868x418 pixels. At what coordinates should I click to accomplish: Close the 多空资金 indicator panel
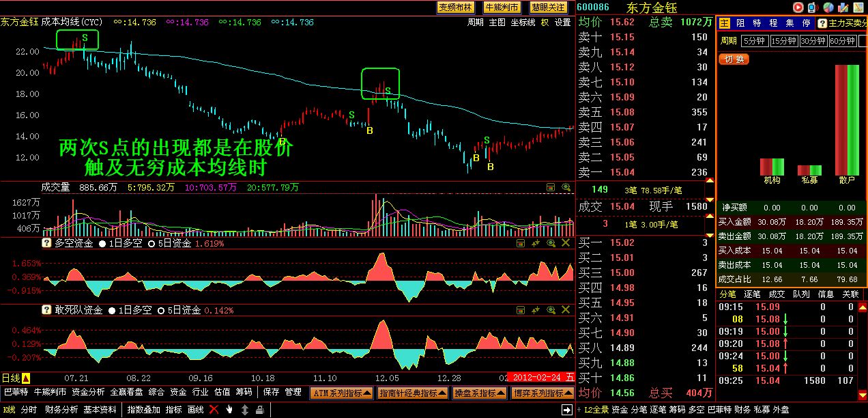click(566, 243)
